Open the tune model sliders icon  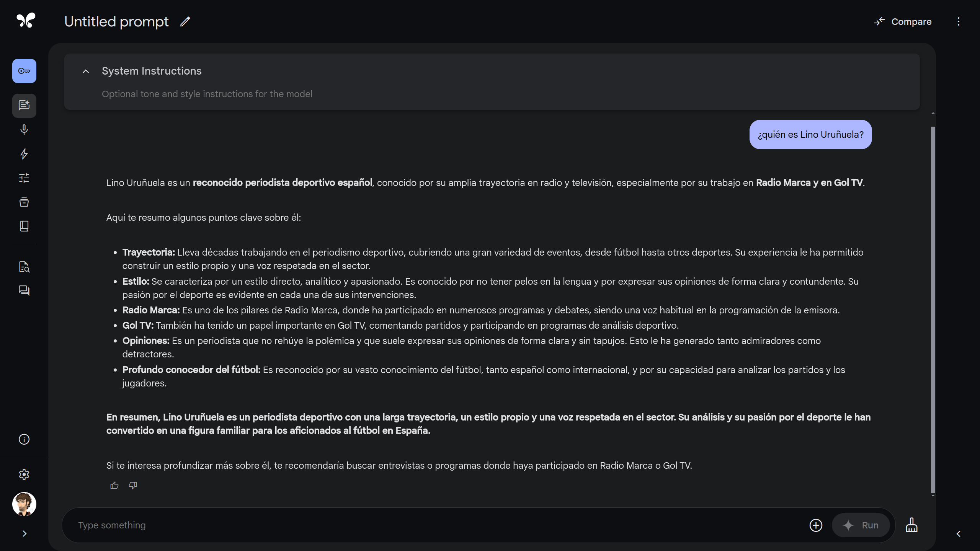point(24,178)
